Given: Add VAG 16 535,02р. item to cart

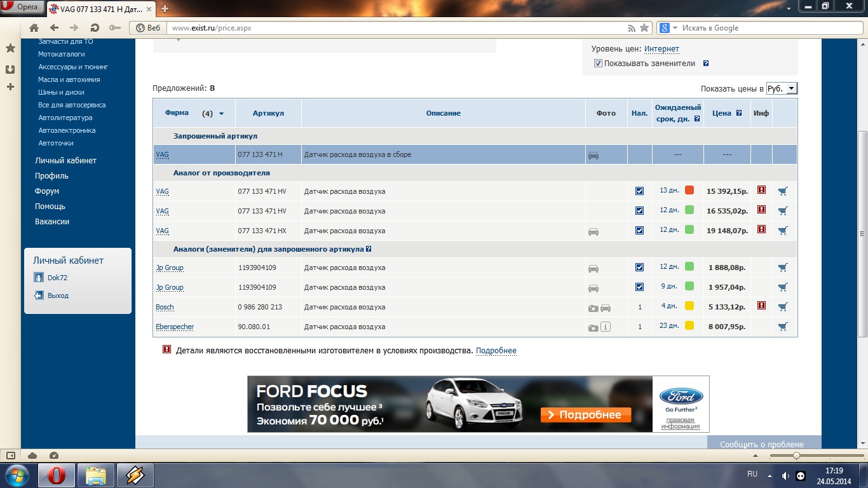Looking at the screenshot, I should (782, 210).
